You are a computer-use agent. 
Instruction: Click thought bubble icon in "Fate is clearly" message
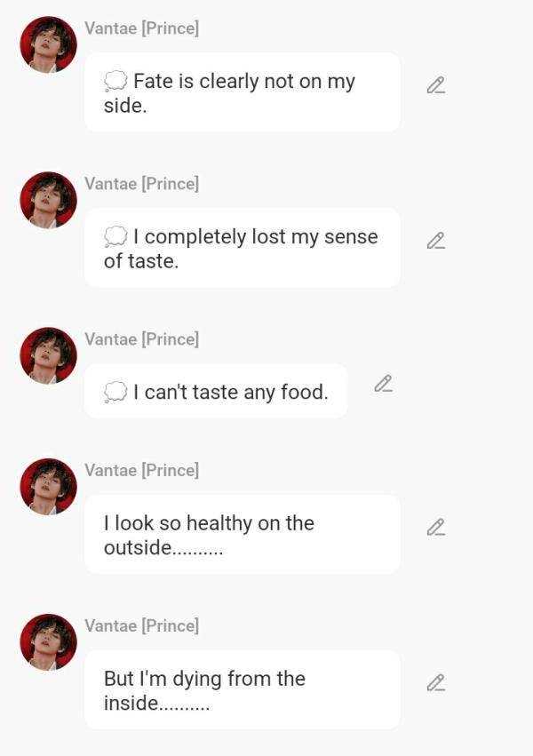(115, 82)
